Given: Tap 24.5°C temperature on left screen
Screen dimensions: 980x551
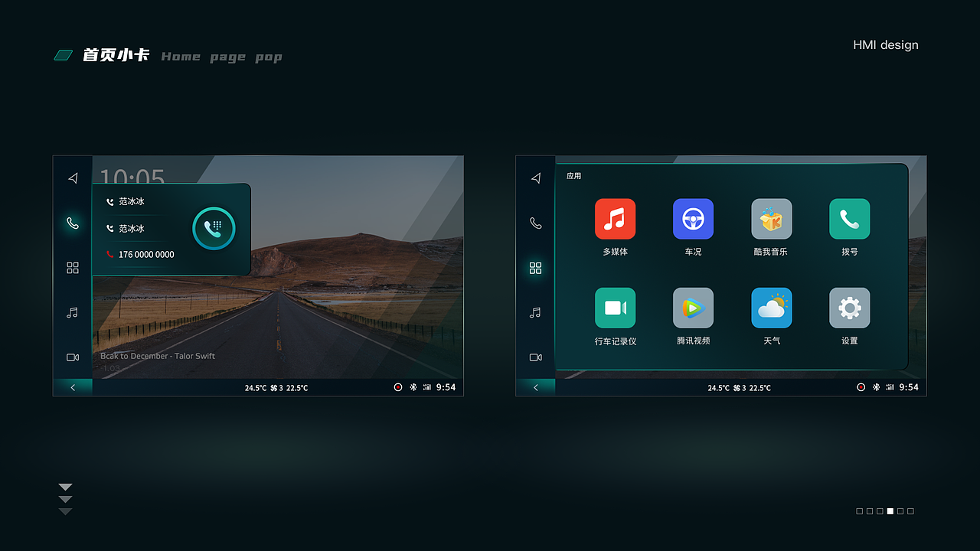Looking at the screenshot, I should point(256,388).
